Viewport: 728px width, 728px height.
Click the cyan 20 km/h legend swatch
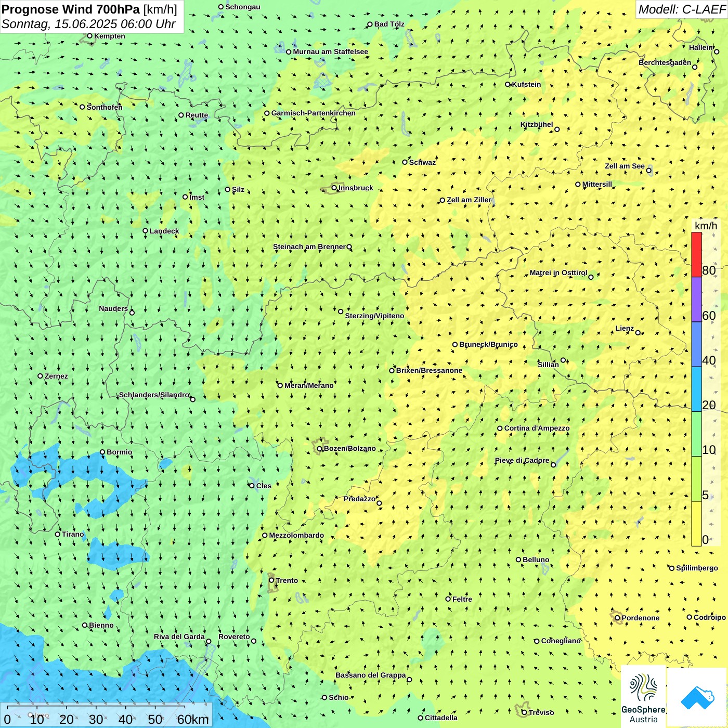[696, 389]
